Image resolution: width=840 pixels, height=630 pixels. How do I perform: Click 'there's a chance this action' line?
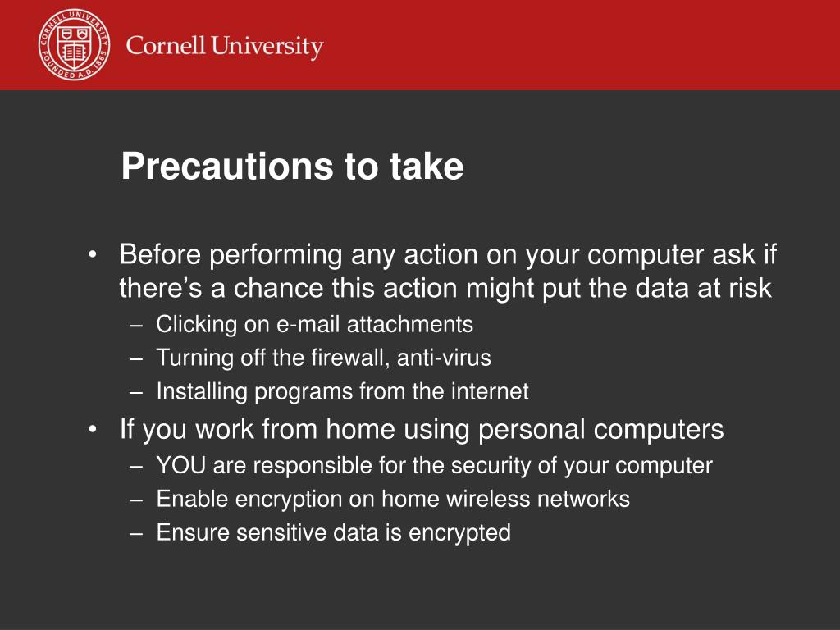tap(445, 288)
